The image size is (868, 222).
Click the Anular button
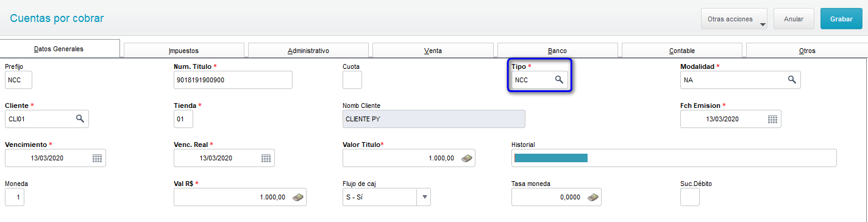click(794, 19)
